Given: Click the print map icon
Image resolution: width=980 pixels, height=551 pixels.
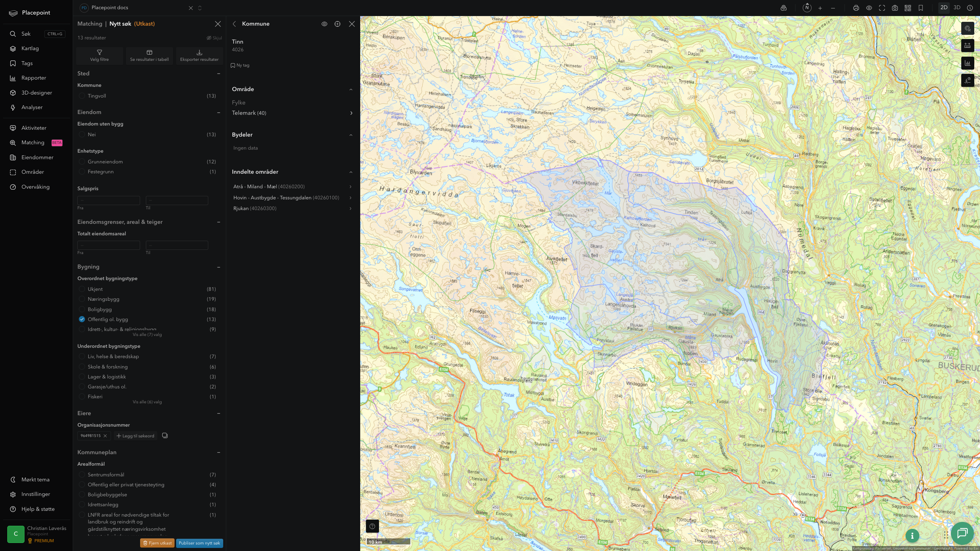Looking at the screenshot, I should [856, 8].
